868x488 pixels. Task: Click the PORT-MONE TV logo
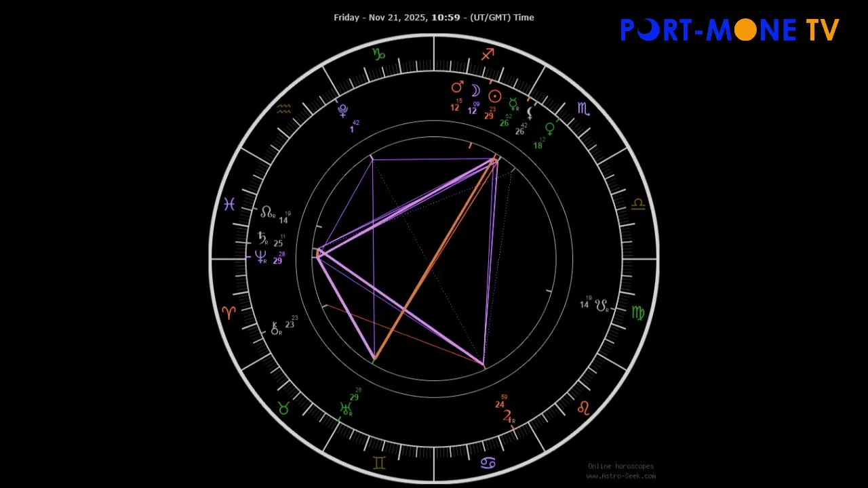[730, 30]
